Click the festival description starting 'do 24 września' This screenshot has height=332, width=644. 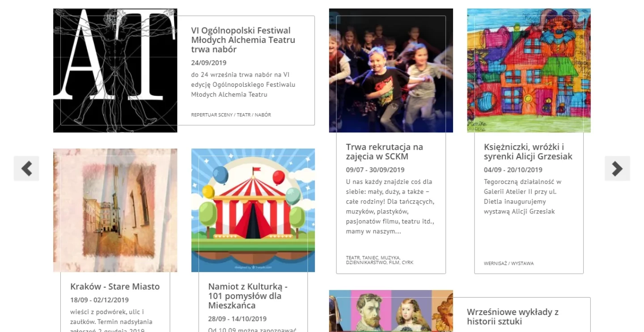pyautogui.click(x=243, y=85)
